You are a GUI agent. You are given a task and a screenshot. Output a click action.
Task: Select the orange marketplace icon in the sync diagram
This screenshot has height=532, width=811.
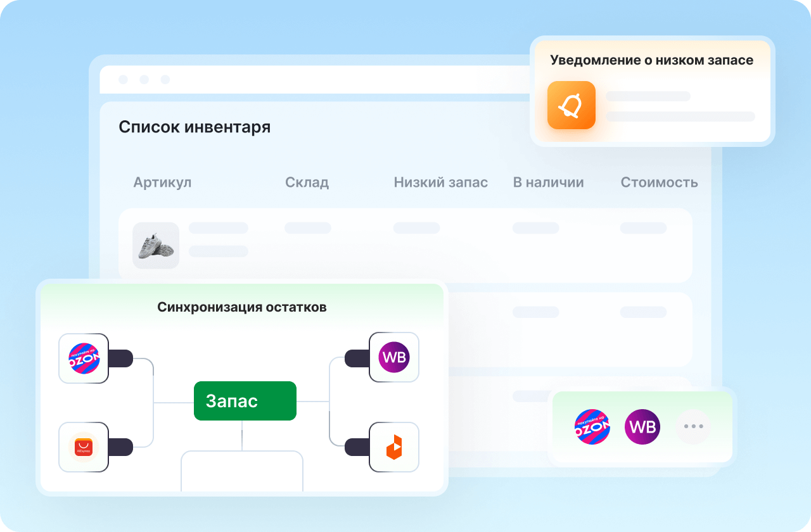(394, 447)
